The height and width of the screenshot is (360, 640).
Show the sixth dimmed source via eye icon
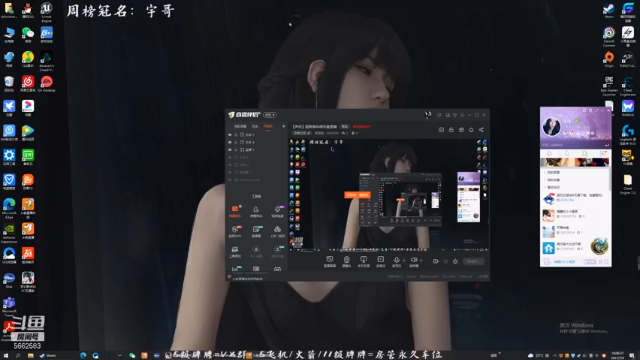(x=230, y=172)
